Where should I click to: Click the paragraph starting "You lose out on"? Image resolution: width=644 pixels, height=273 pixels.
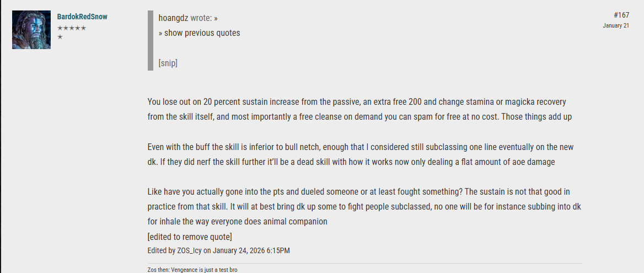click(x=359, y=109)
